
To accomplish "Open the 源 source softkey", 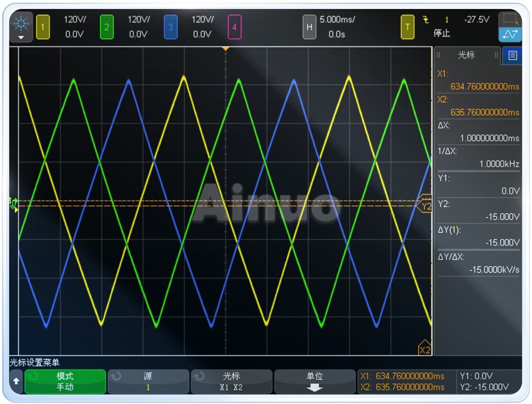I will [148, 381].
